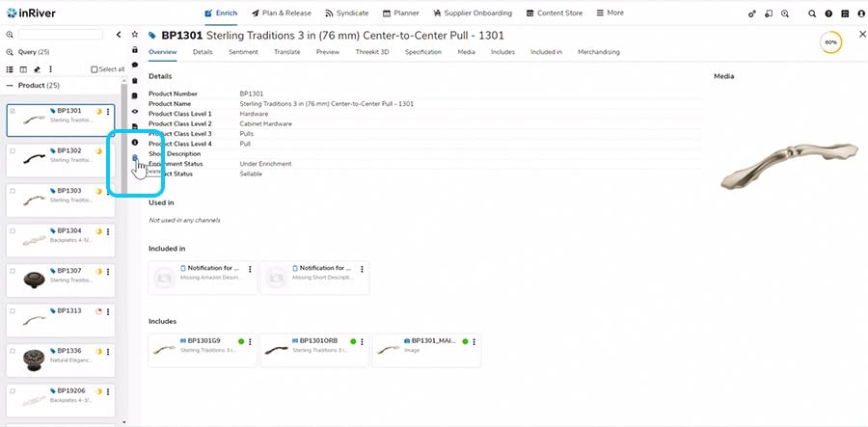Viewport: 868px width, 427px height.
Task: Click the product list vertical scrollbar
Action: click(124, 138)
